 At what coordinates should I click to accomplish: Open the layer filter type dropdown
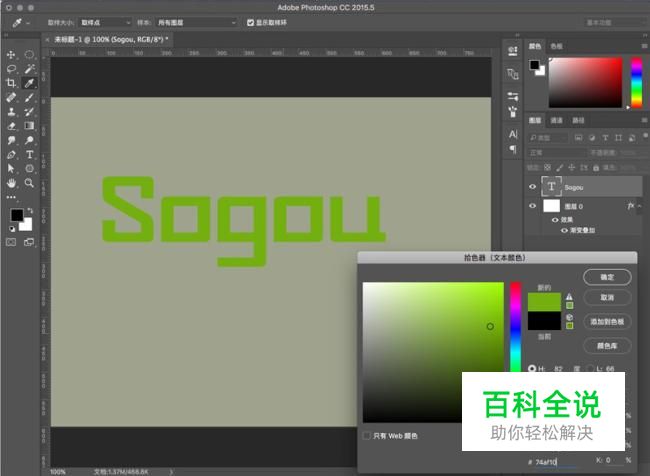coord(548,138)
